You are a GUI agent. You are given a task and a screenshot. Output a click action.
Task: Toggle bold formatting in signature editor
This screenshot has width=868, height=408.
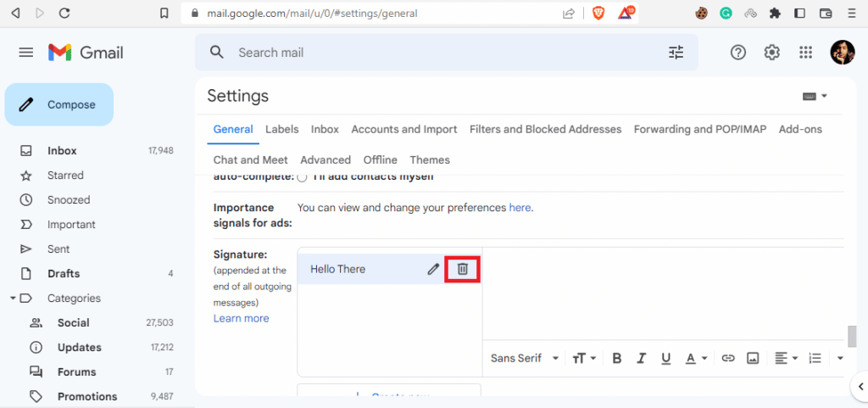[617, 358]
